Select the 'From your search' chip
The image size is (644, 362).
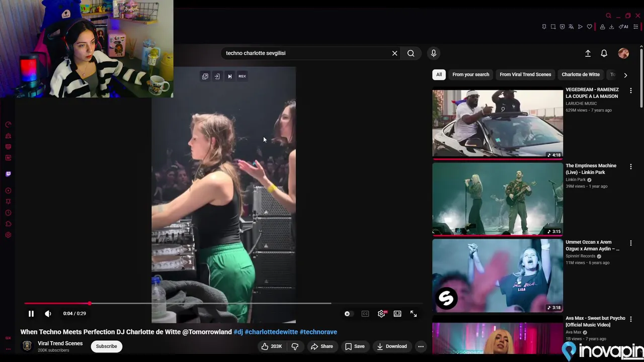pyautogui.click(x=470, y=74)
